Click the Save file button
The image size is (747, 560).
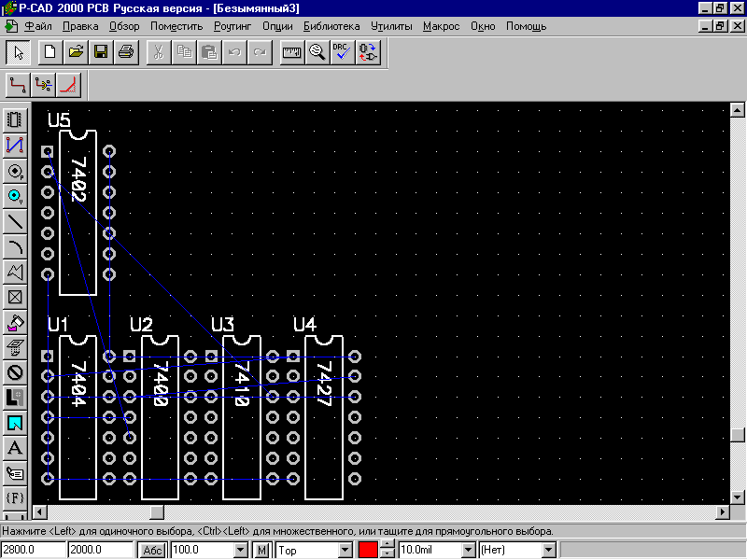[101, 52]
